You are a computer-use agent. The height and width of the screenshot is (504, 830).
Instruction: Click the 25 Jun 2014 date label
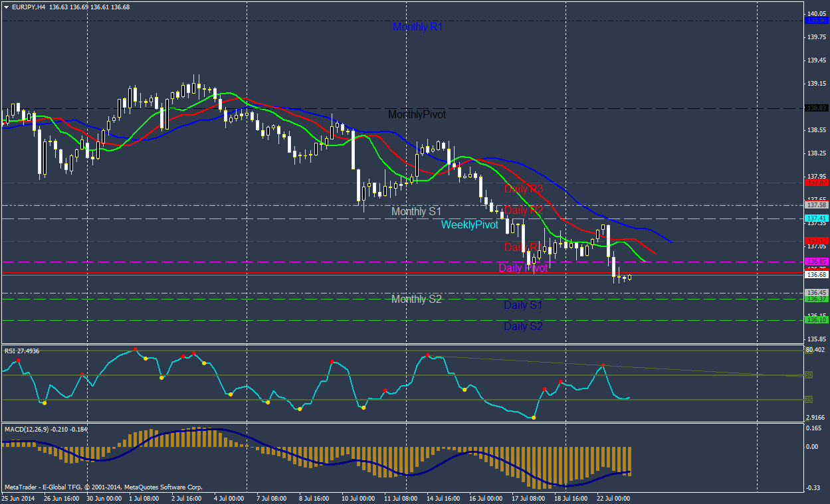point(19,497)
